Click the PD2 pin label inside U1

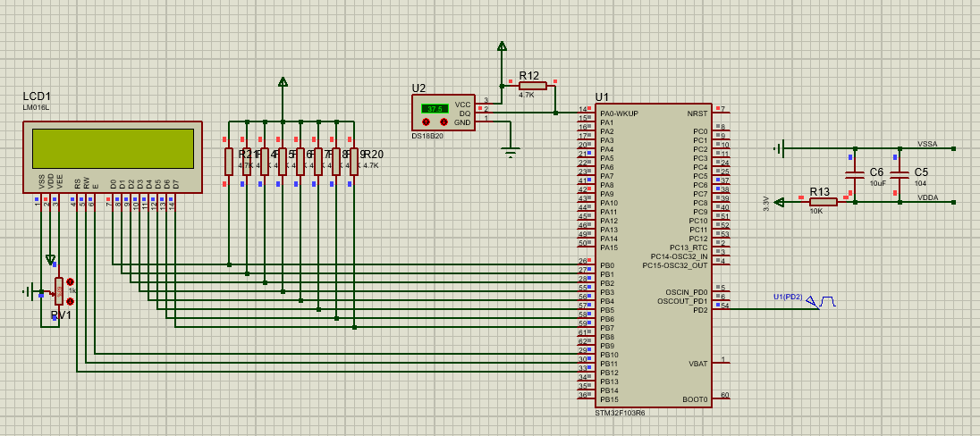pyautogui.click(x=700, y=310)
